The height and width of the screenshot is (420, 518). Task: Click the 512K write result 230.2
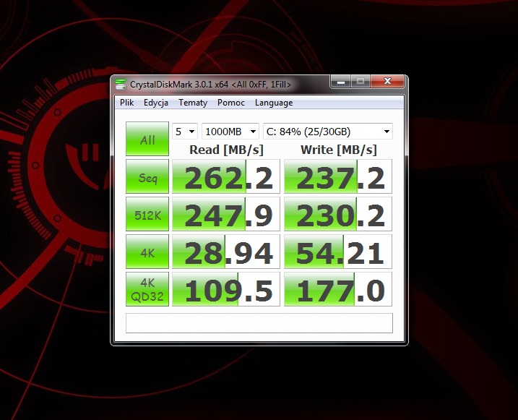(x=338, y=214)
